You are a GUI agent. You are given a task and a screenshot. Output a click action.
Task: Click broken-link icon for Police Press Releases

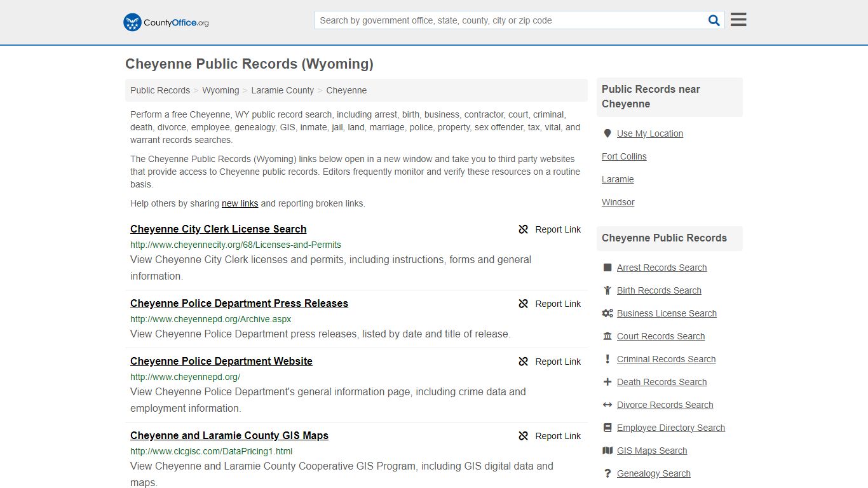(524, 304)
